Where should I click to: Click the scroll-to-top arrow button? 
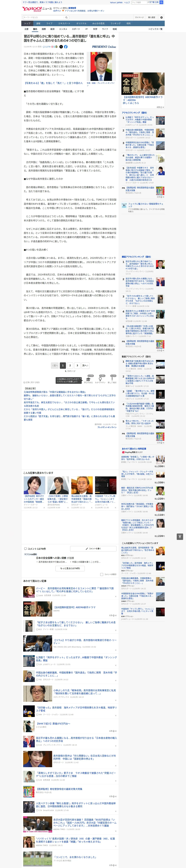point(180,536)
